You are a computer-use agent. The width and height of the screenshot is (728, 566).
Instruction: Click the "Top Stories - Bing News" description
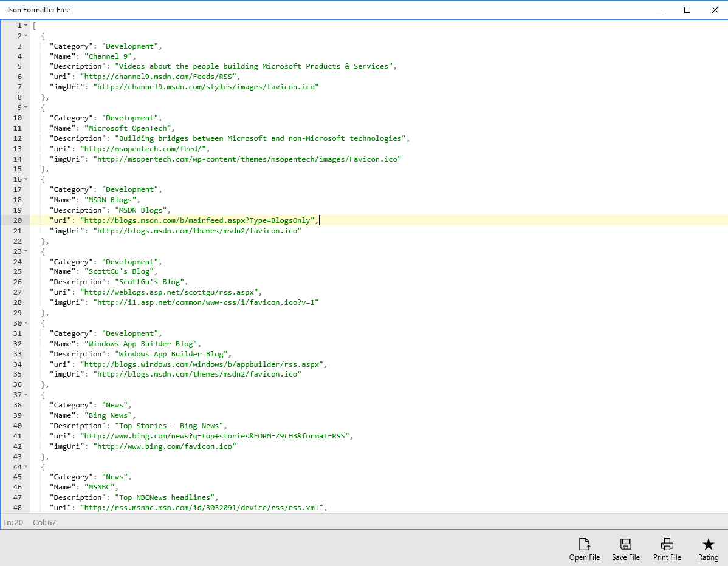[169, 426]
